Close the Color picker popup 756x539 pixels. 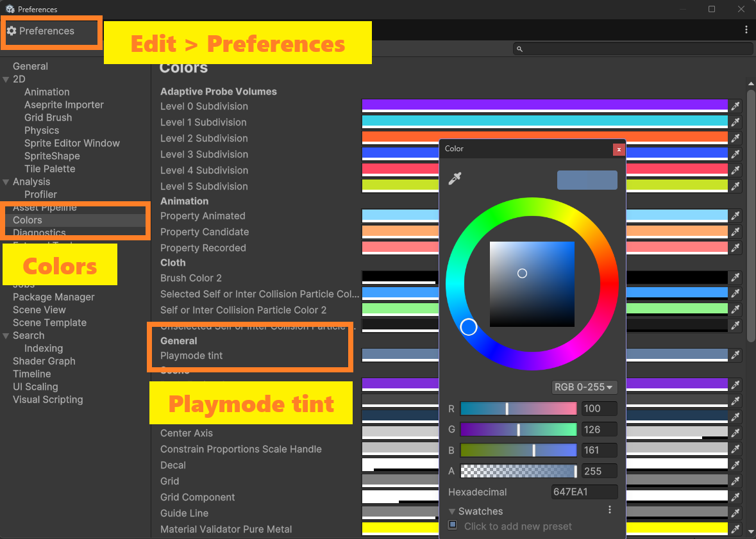coord(619,149)
